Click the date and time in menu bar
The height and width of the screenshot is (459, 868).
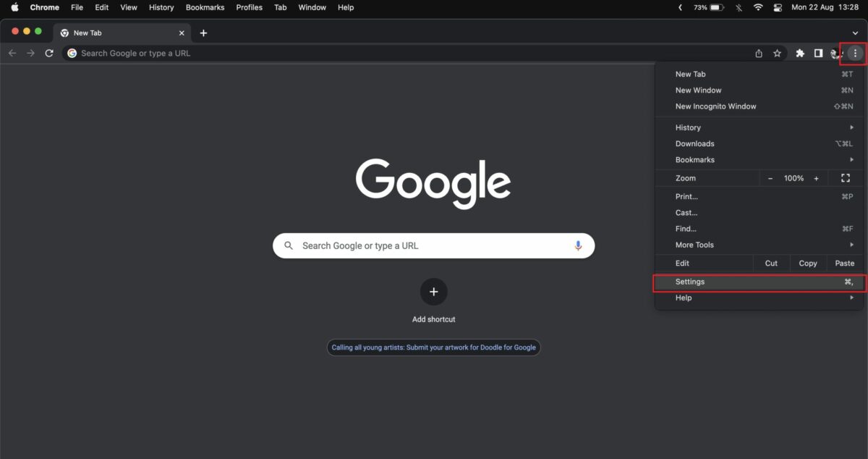tap(826, 7)
